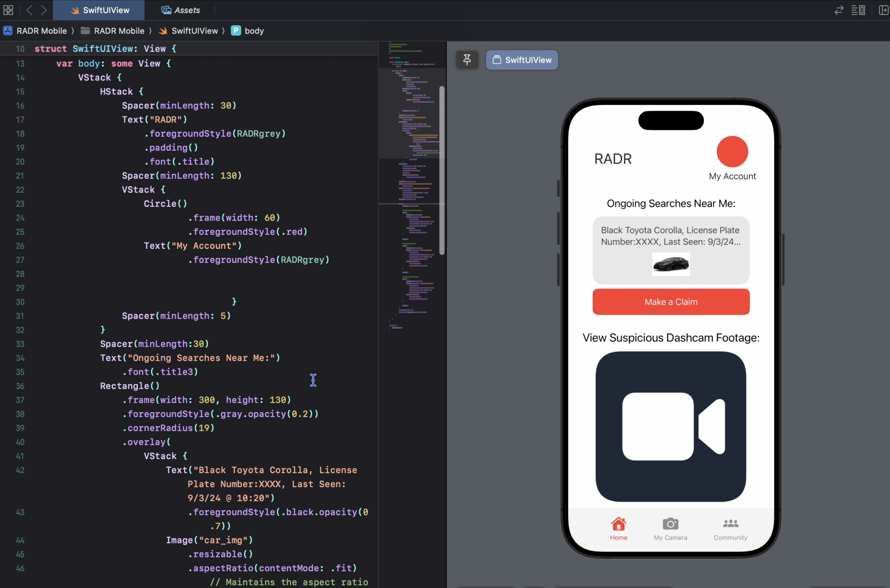Open the editor layout options icon
The image size is (890, 588).
tap(858, 10)
